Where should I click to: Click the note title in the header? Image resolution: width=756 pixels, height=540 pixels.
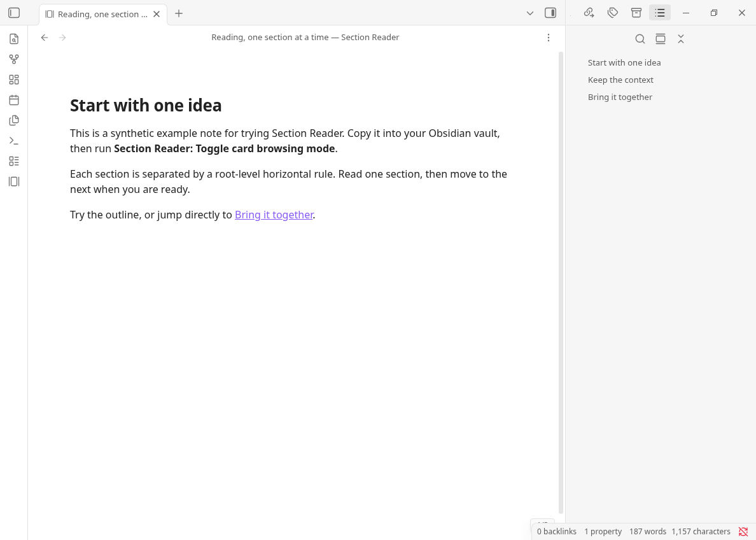pyautogui.click(x=305, y=37)
